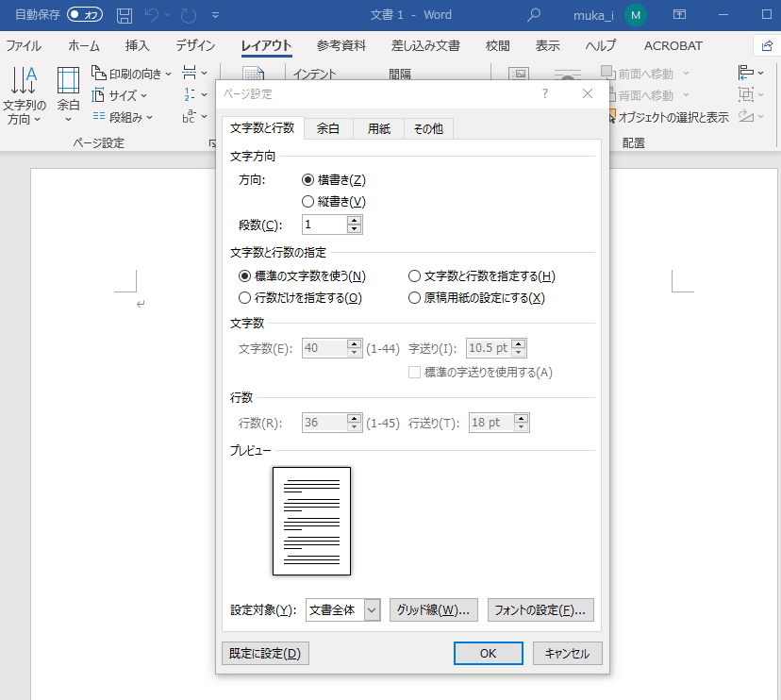
Task: Open the 挿入 ribbon tab
Action: point(137,46)
